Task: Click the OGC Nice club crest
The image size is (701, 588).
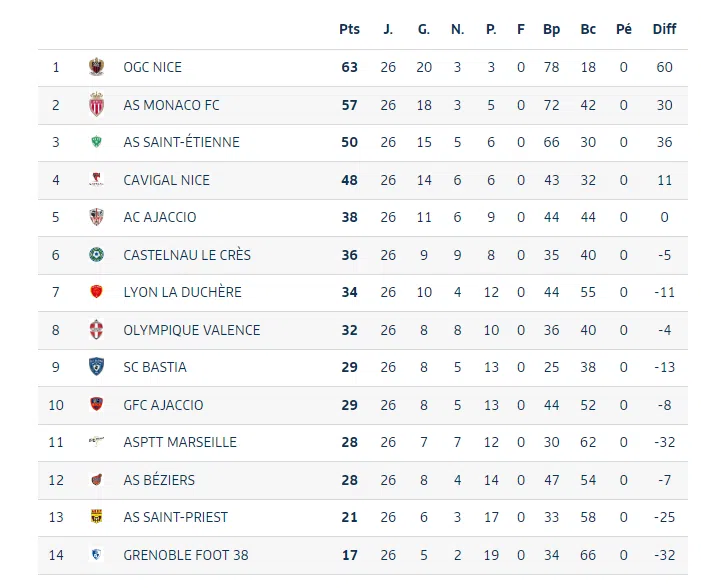Action: coord(96,67)
